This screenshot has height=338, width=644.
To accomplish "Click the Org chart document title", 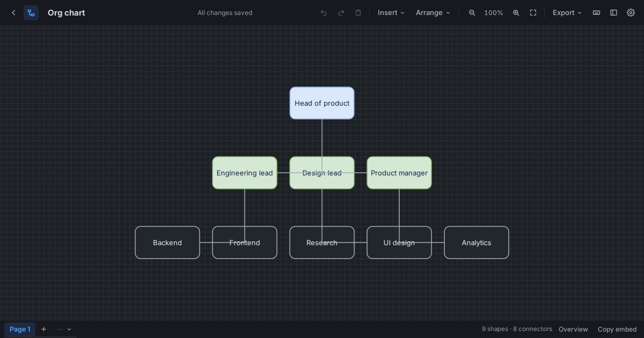I will tap(67, 13).
